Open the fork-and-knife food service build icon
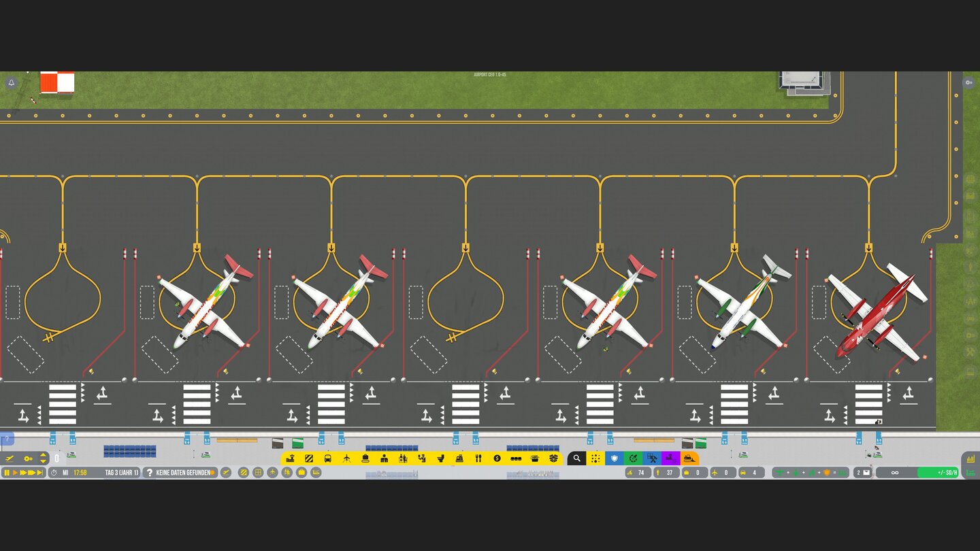The image size is (980, 551). coord(479,458)
